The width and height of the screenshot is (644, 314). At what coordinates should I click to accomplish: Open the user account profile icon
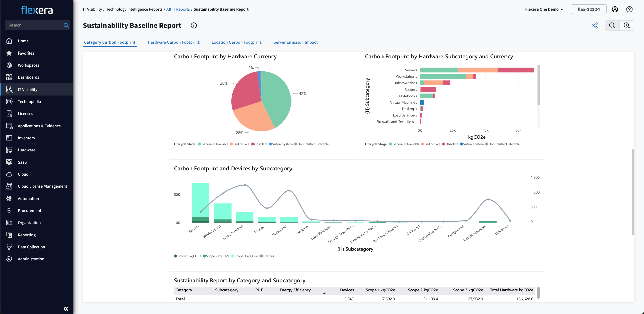[x=615, y=9]
